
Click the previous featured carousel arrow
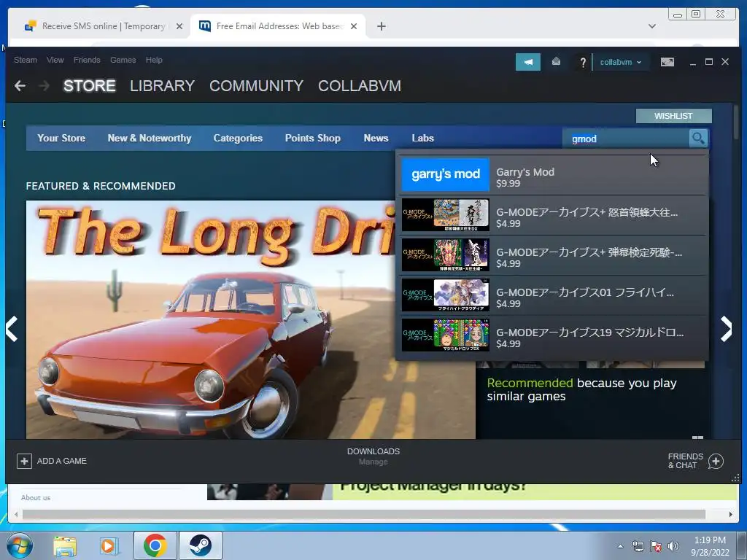[x=12, y=329]
